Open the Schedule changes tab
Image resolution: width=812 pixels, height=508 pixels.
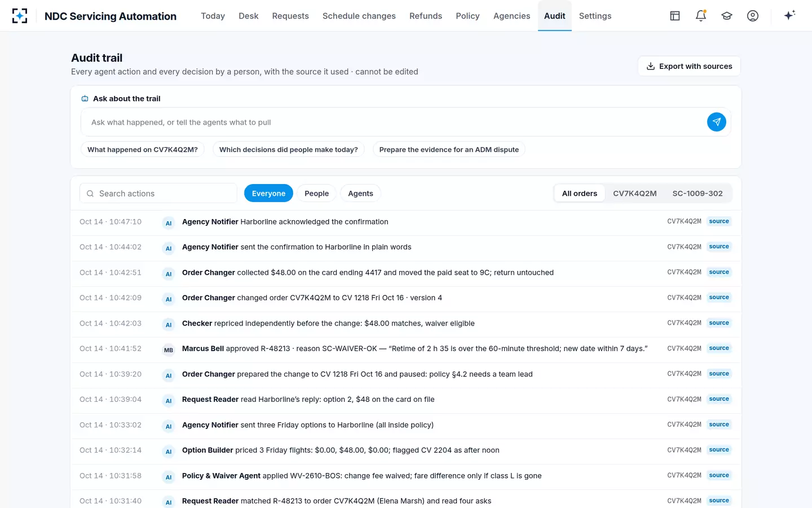pyautogui.click(x=359, y=16)
